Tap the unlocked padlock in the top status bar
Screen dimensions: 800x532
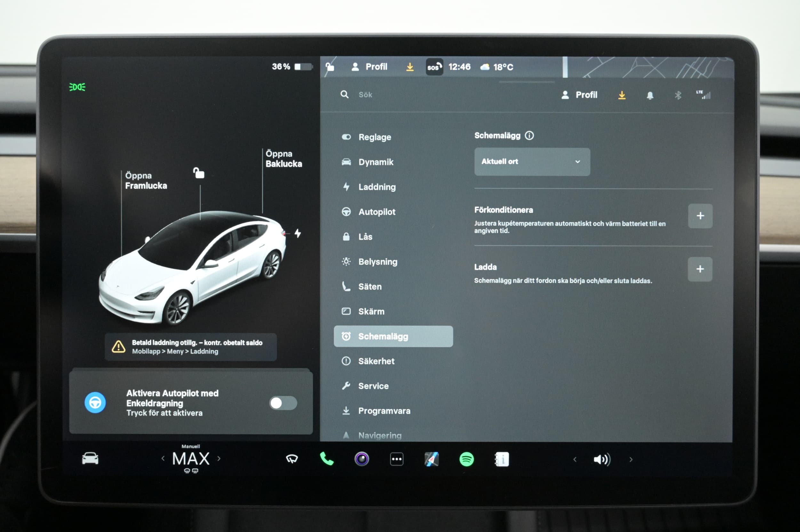pyautogui.click(x=330, y=67)
